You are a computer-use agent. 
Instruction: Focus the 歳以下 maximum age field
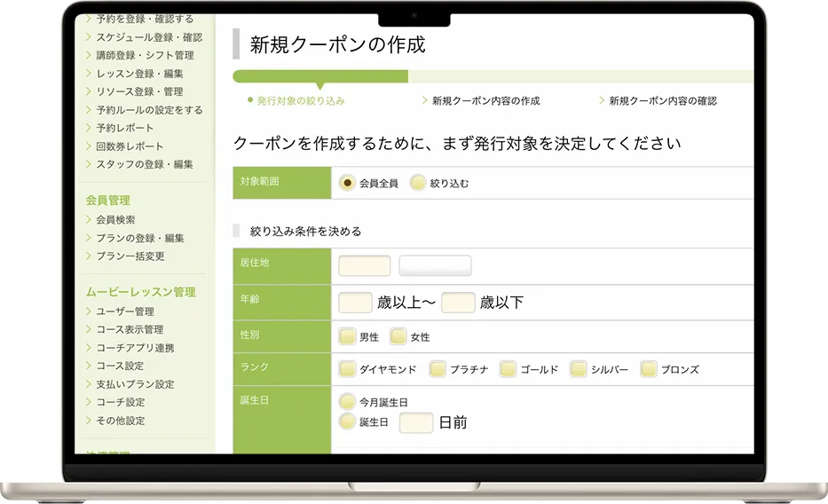click(458, 303)
